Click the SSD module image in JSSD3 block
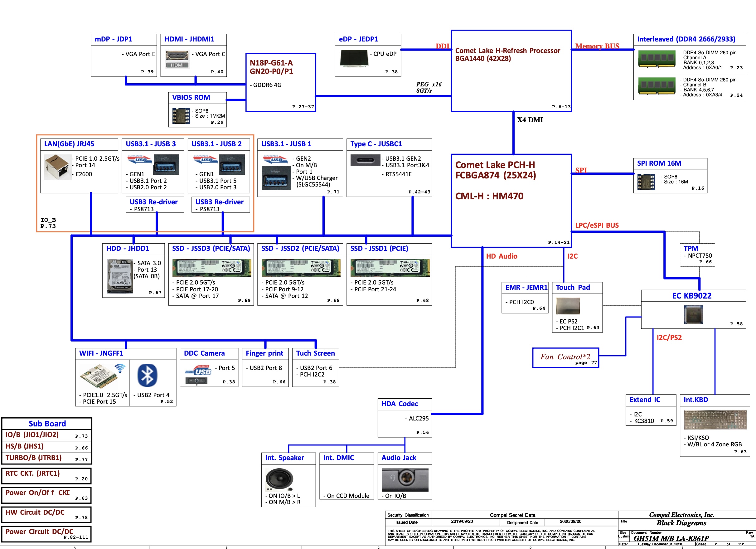This screenshot has width=756, height=549. (212, 268)
